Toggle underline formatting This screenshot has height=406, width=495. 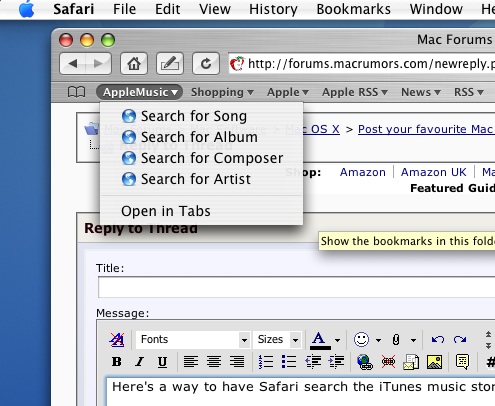point(162,362)
